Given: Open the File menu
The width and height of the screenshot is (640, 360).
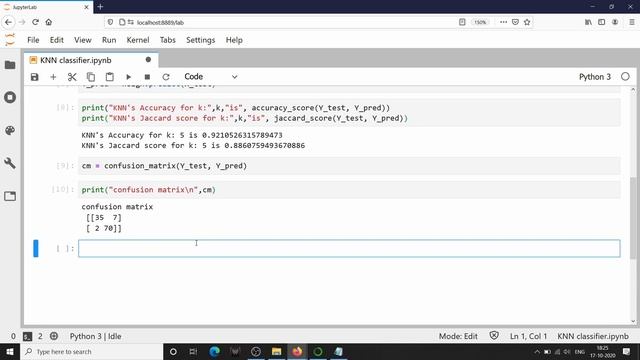Looking at the screenshot, I should 33,40.
